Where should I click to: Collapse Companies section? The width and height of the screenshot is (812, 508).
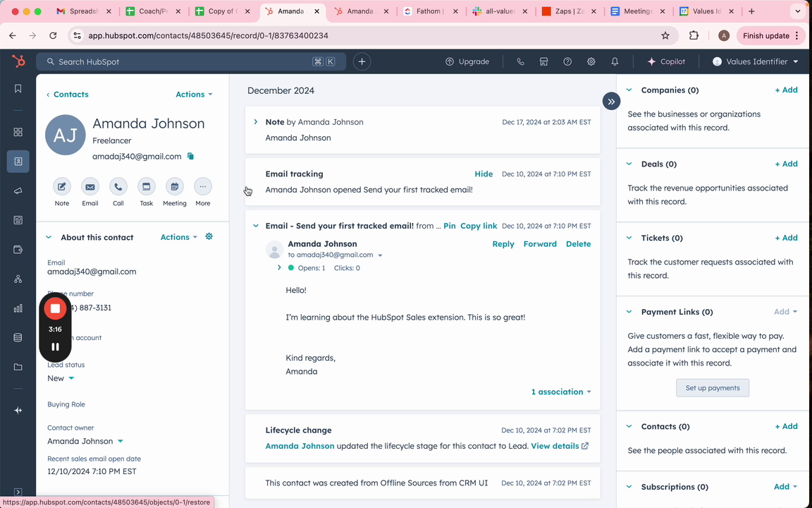click(629, 90)
